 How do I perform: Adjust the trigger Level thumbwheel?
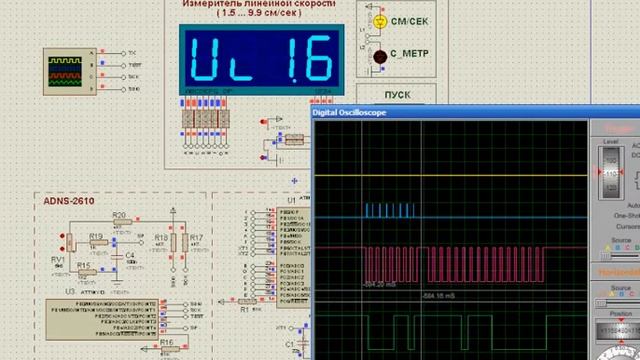[611, 173]
